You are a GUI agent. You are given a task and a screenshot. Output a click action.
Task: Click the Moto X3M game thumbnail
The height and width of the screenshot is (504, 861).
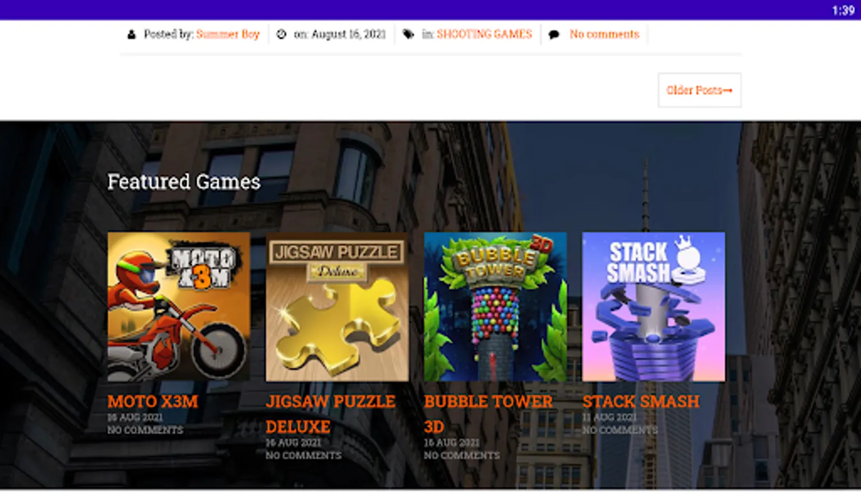click(179, 306)
